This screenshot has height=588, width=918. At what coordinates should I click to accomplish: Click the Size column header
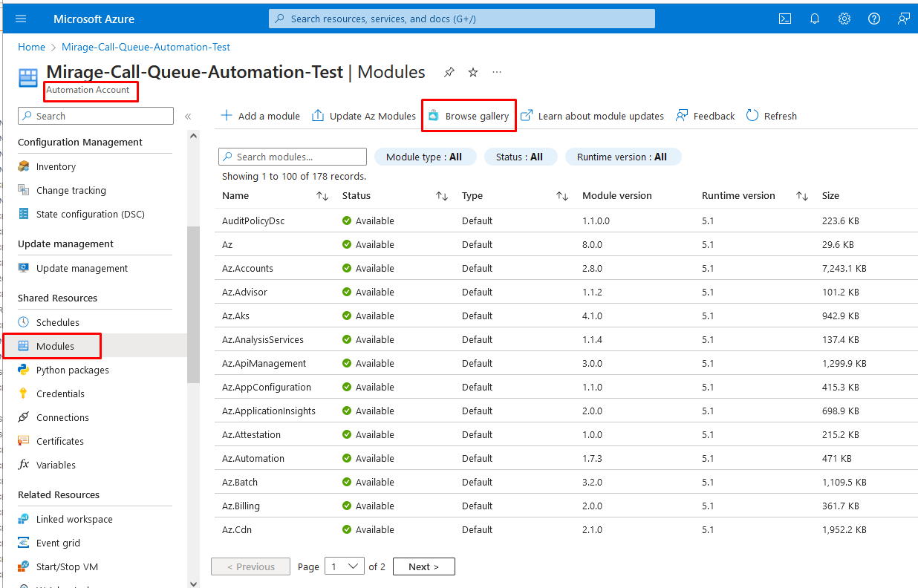coord(830,196)
